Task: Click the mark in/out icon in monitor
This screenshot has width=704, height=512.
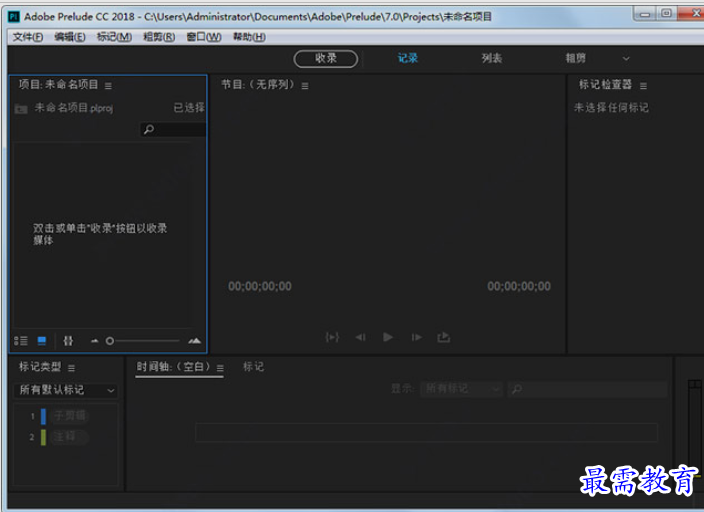Action: coord(332,337)
